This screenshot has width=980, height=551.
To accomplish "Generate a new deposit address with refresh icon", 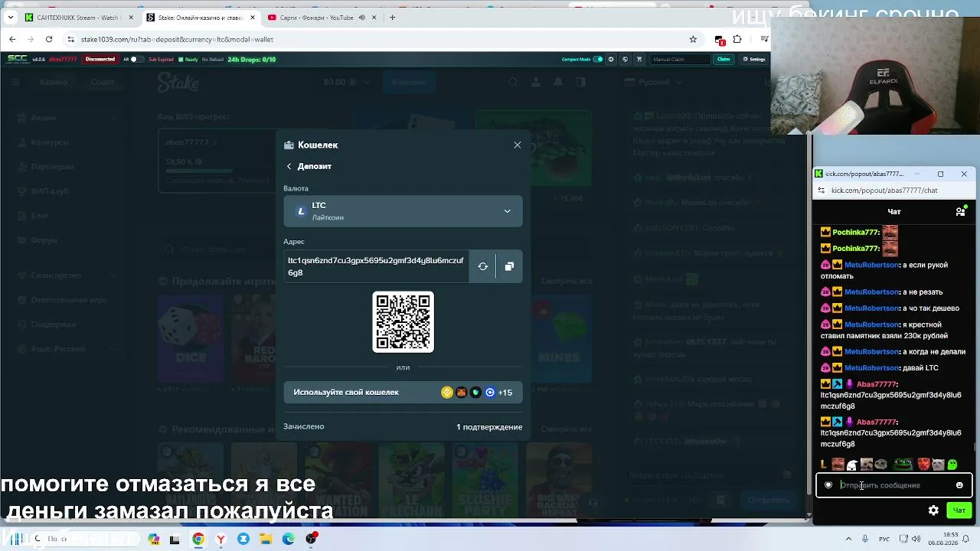I will point(482,266).
